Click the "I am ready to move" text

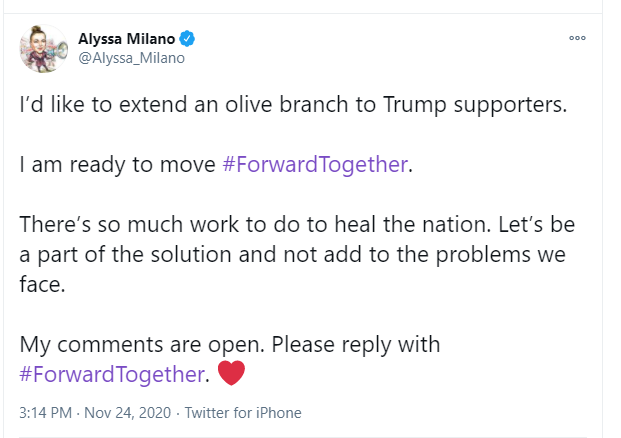117,165
